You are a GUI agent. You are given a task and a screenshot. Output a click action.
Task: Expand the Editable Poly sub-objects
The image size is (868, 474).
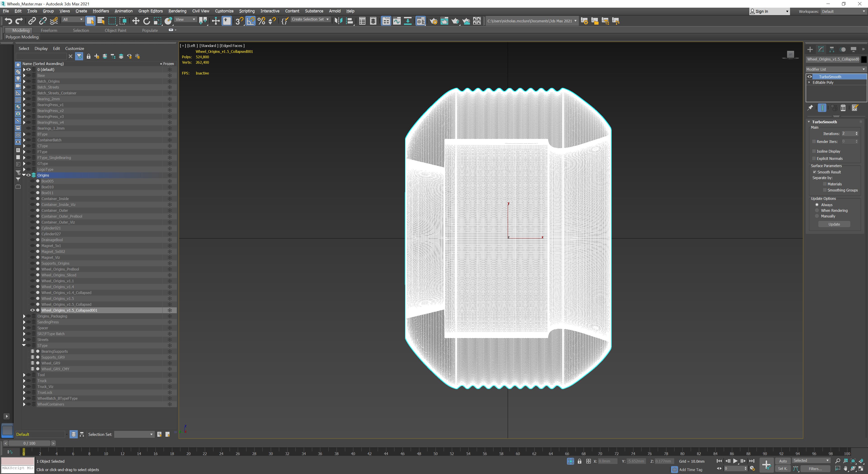pos(809,82)
